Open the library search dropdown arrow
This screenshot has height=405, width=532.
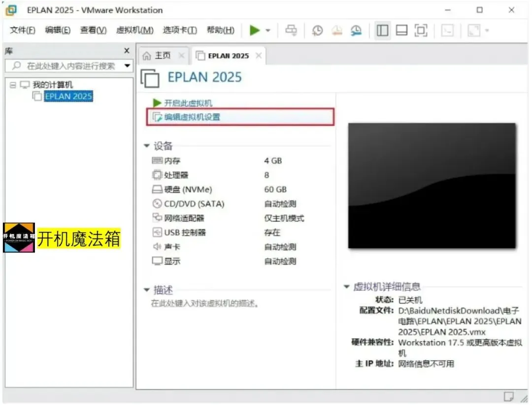[127, 66]
